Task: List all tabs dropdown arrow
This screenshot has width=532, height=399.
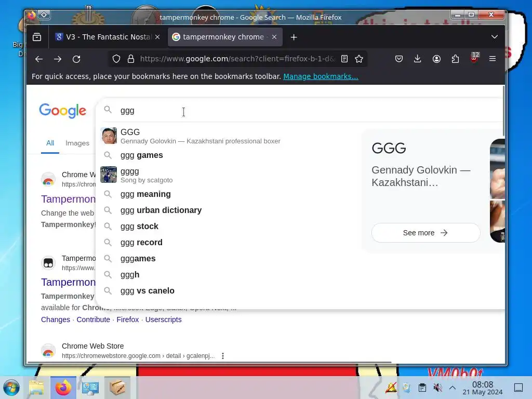Action: [x=495, y=37]
